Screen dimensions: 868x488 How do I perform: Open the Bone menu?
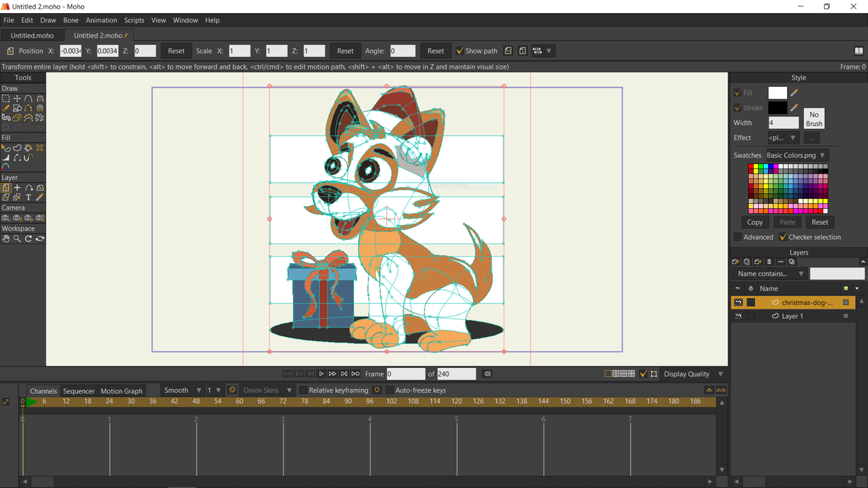(71, 20)
